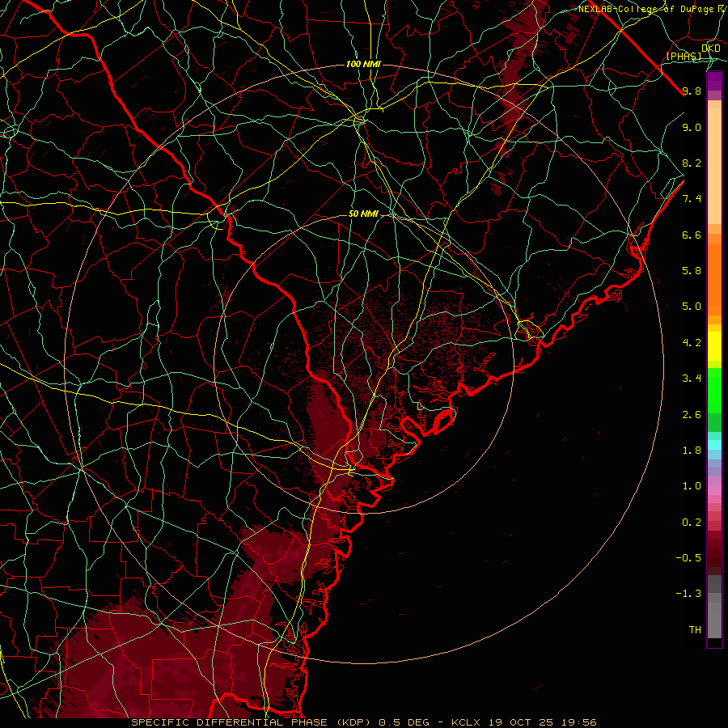Select the gray segment at color scale bottom

point(714,620)
